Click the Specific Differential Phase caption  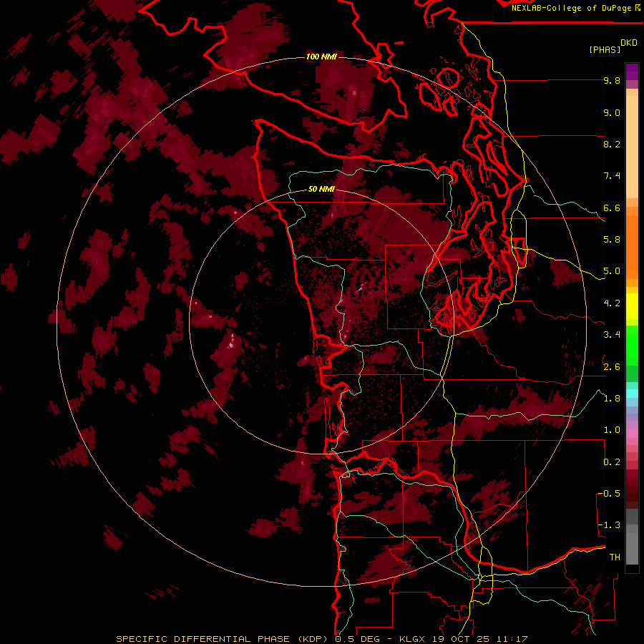[x=321, y=639]
